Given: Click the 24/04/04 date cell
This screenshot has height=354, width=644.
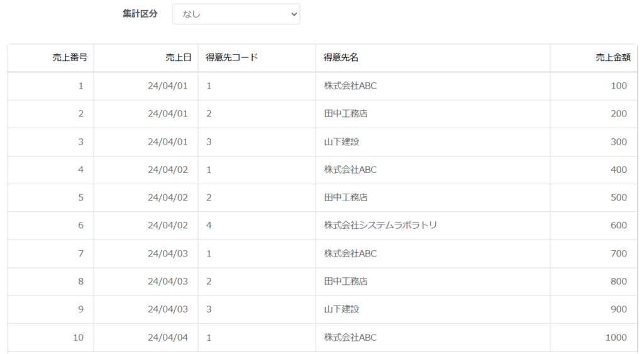Looking at the screenshot, I should click(x=146, y=337).
